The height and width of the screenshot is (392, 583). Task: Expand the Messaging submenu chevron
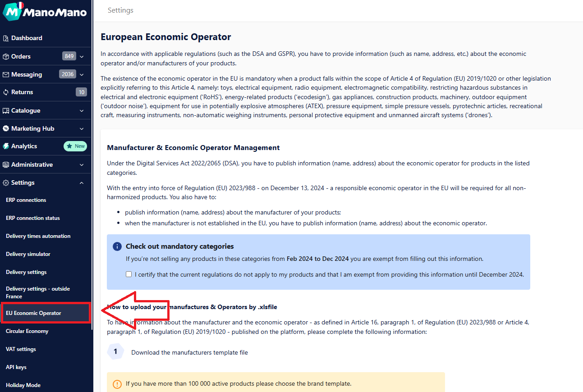click(x=82, y=75)
